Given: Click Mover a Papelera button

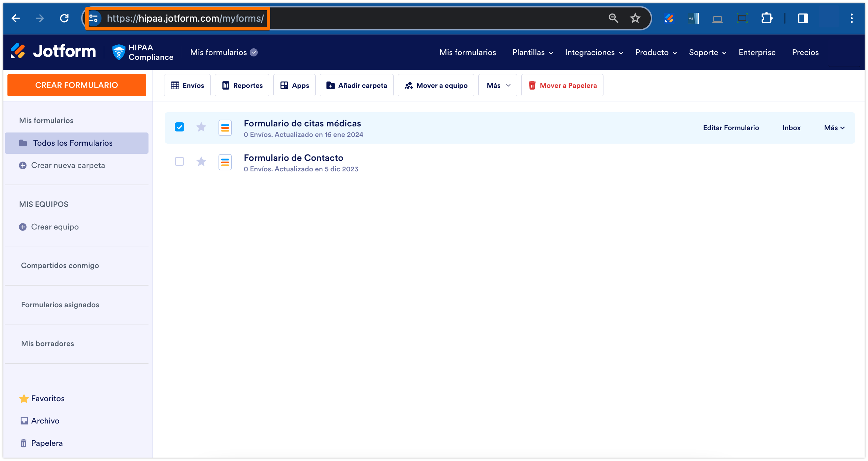Looking at the screenshot, I should click(562, 86).
